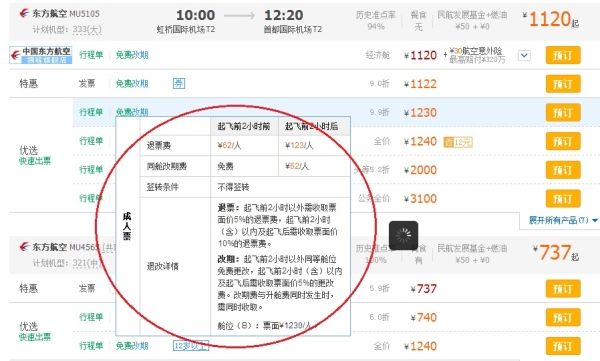Click the 退票费 row label
600x361 pixels.
[159, 145]
